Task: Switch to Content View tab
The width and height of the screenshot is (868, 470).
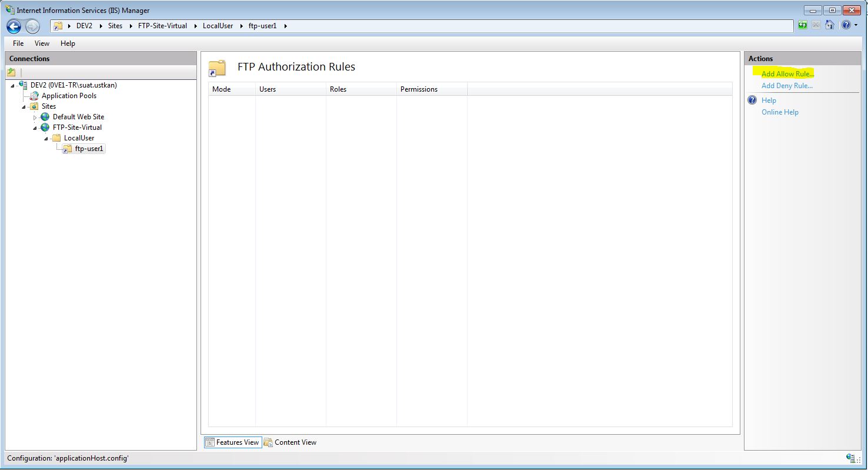Action: [x=290, y=442]
